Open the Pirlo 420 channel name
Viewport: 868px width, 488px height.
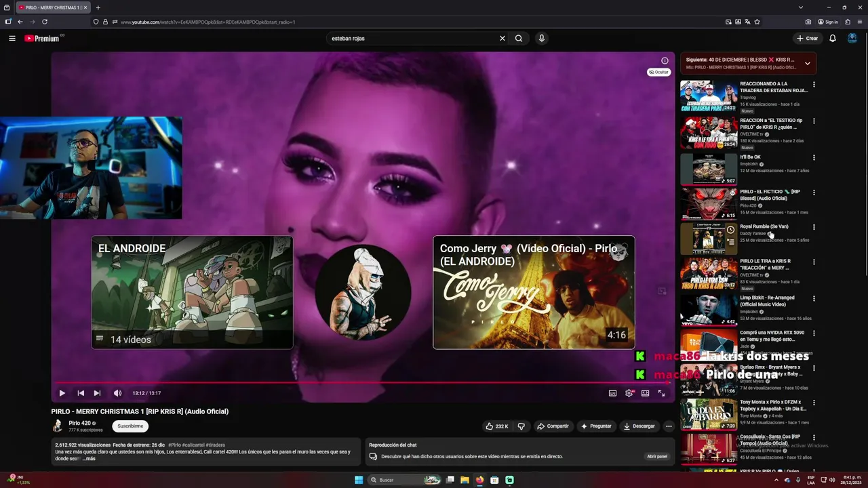(79, 423)
